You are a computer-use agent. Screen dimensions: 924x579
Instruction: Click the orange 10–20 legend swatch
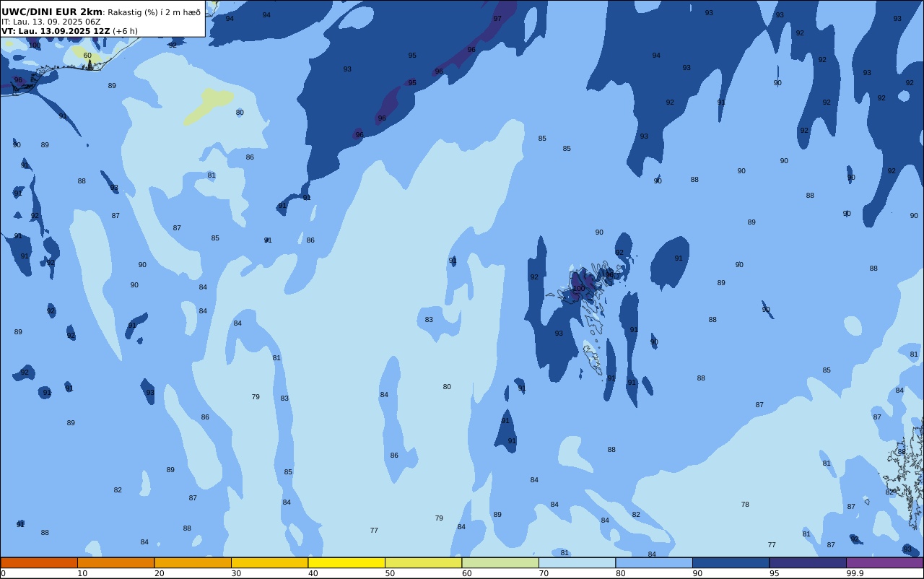[115, 562]
